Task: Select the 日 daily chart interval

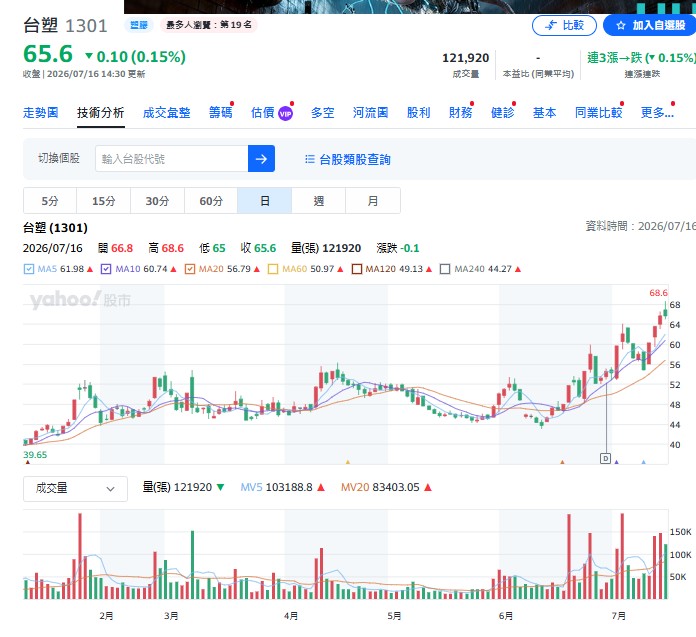Action: click(265, 201)
